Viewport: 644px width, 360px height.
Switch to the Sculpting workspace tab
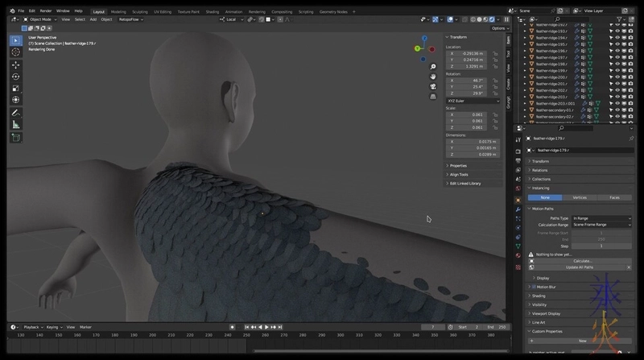[141, 11]
